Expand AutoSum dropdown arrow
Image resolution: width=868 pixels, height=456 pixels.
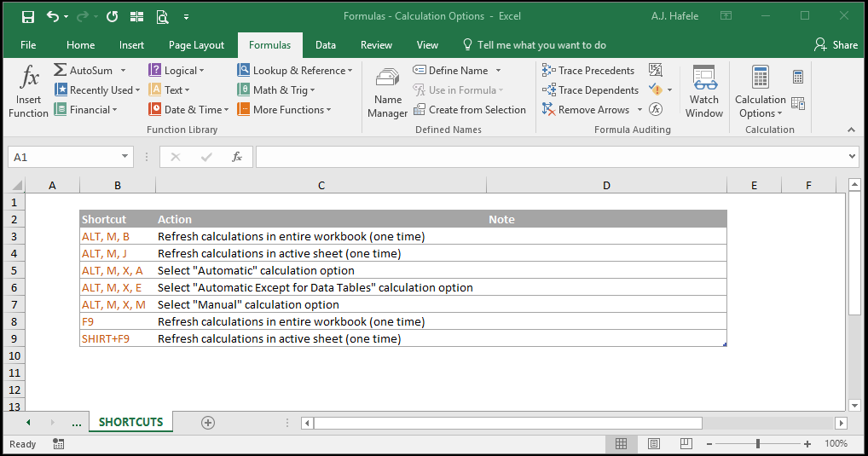[123, 70]
